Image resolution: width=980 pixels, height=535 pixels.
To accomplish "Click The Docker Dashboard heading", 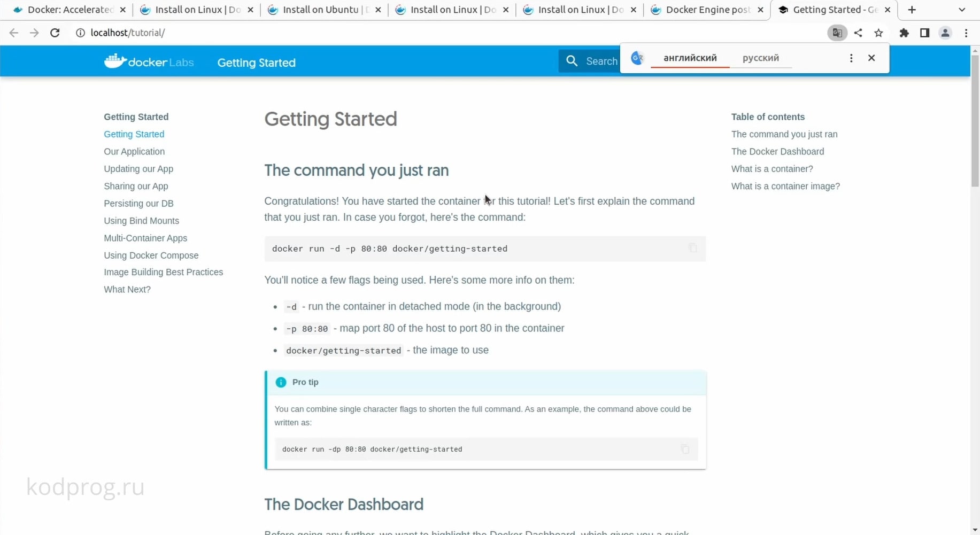I will click(344, 504).
